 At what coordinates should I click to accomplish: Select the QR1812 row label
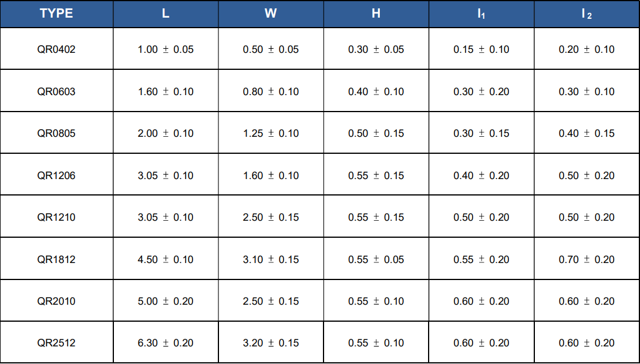point(56,259)
